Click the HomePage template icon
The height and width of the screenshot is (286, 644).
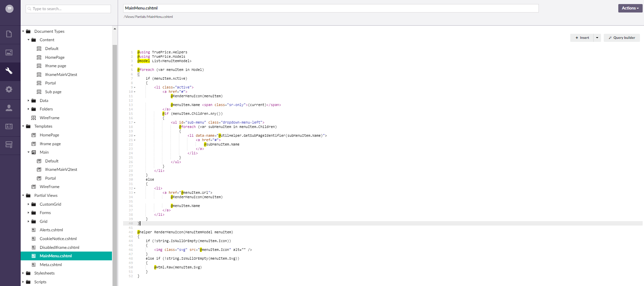[x=33, y=135]
